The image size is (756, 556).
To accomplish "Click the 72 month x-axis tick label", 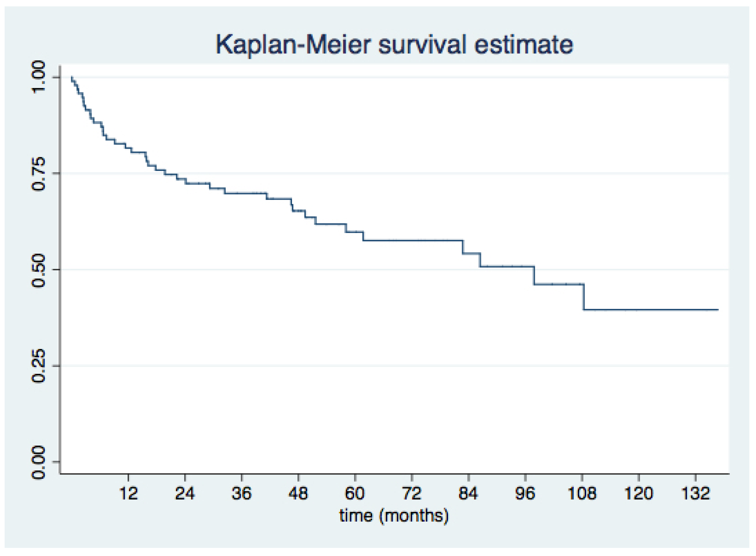I will pyautogui.click(x=412, y=493).
